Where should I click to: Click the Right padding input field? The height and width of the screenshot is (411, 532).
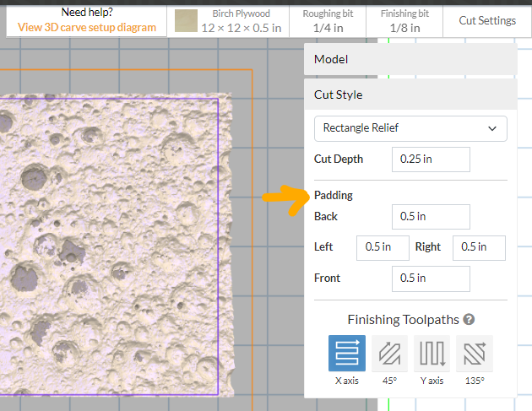coord(479,247)
